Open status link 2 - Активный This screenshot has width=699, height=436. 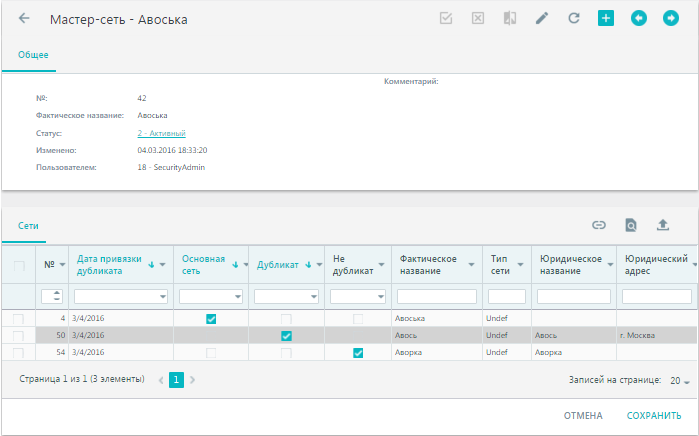pyautogui.click(x=161, y=133)
